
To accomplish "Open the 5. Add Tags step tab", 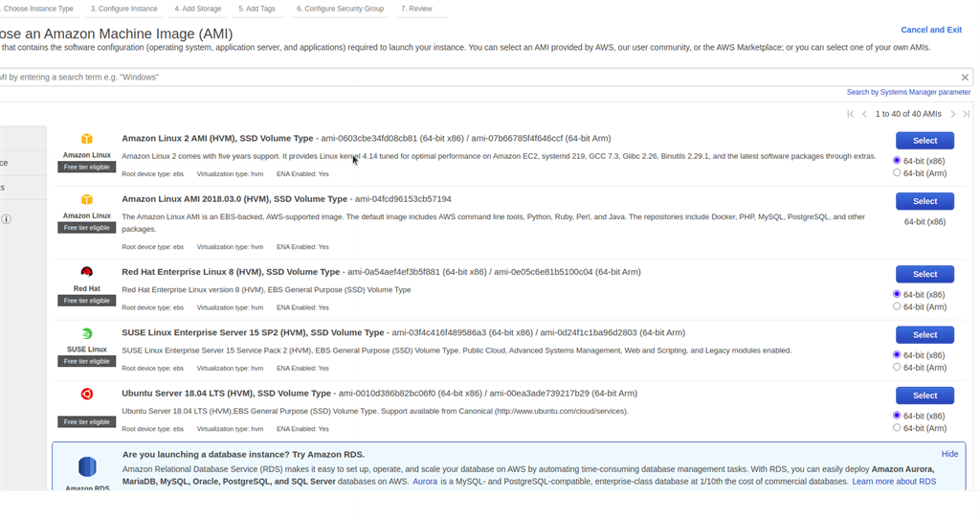I will pos(256,9).
